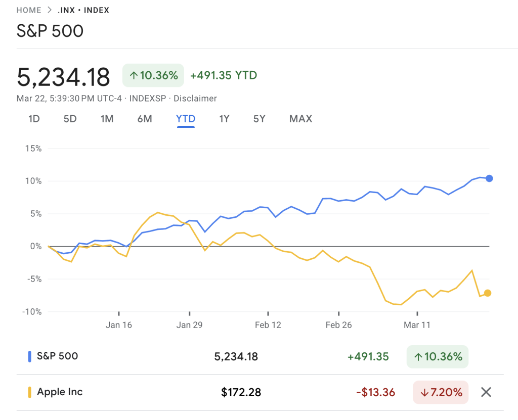Remove Apple Inc comparison with X icon

click(486, 392)
